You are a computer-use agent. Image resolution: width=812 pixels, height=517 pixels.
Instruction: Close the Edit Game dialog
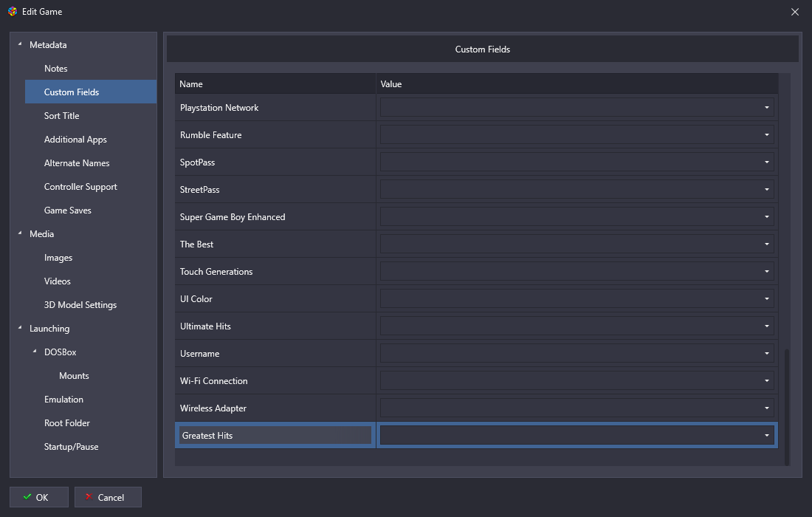point(795,12)
